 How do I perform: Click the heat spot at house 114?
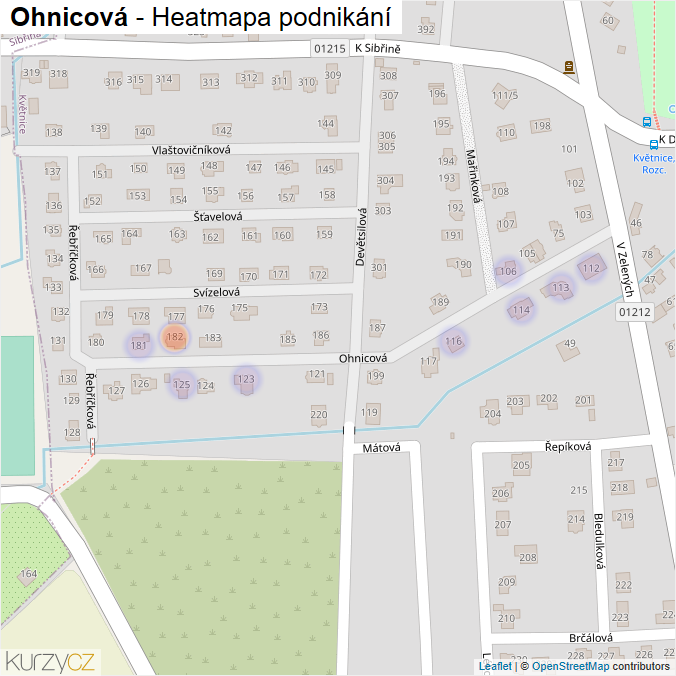[521, 310]
